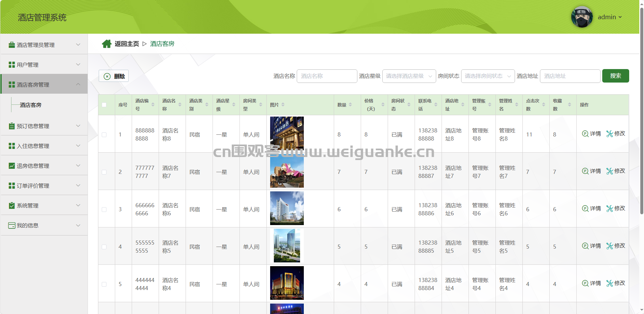Open the 预订信息管理 sidebar menu
The image size is (644, 314).
point(44,126)
